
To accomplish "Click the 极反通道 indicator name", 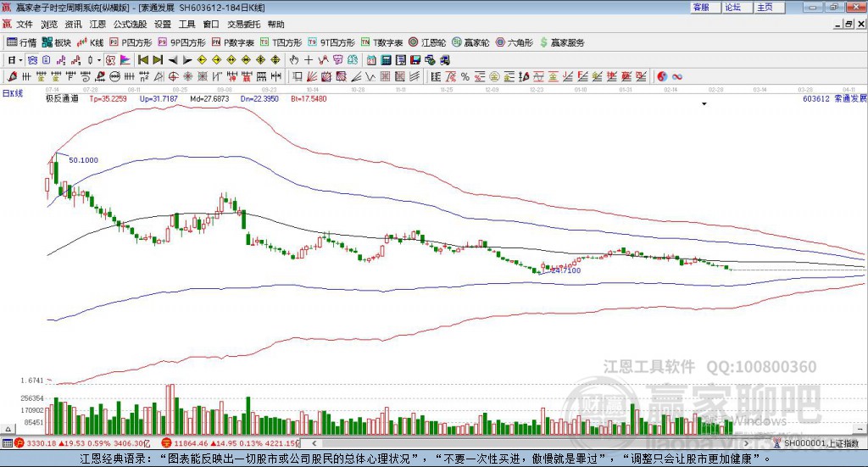I will coord(62,98).
